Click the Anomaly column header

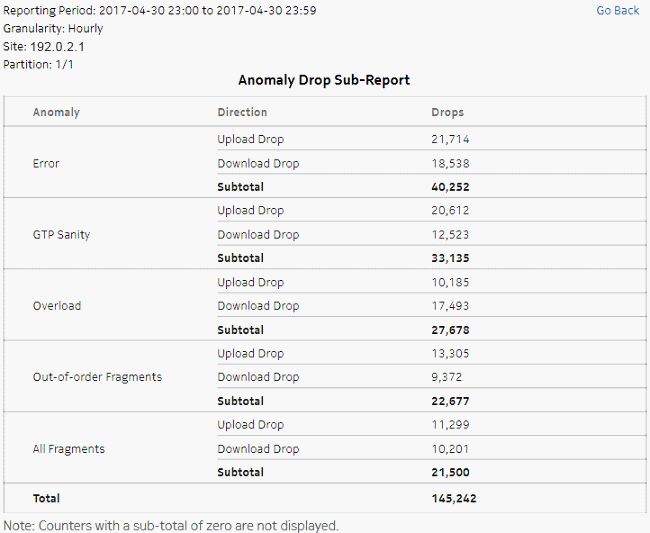click(56, 112)
